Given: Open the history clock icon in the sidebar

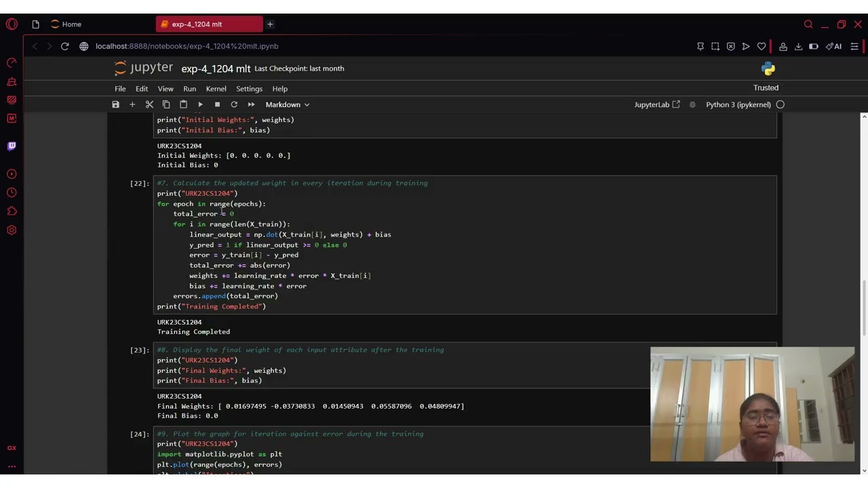Looking at the screenshot, I should pos(12,192).
